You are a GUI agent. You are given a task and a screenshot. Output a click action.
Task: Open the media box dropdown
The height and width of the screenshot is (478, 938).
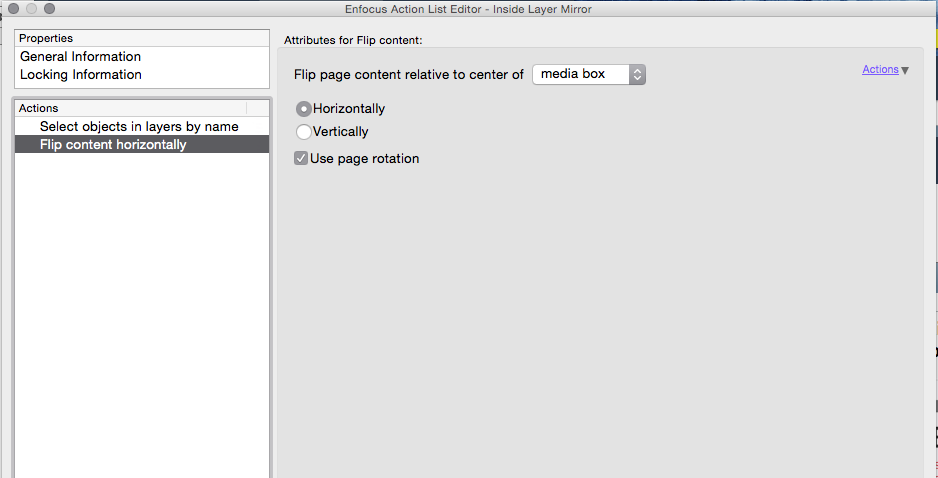pyautogui.click(x=589, y=74)
